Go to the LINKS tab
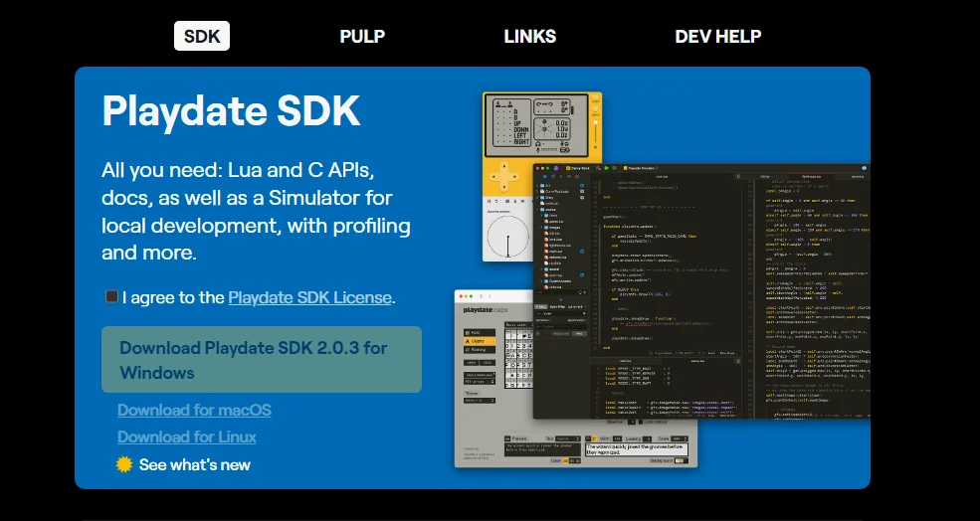Viewport: 980px width, 521px height. (530, 36)
